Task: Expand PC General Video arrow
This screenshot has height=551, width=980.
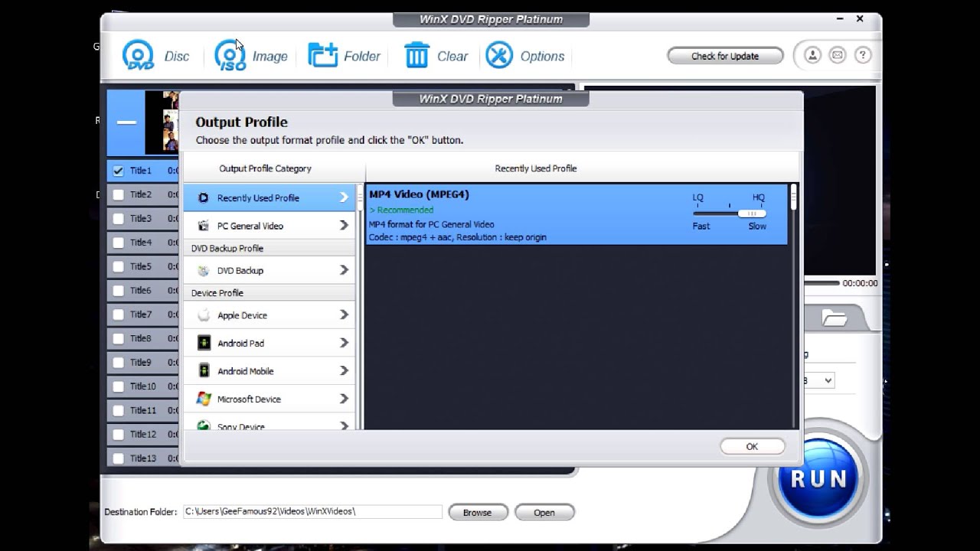Action: pos(344,226)
